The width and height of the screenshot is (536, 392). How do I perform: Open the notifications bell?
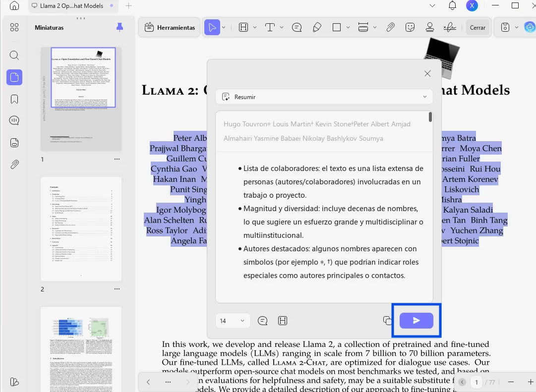[x=452, y=5]
